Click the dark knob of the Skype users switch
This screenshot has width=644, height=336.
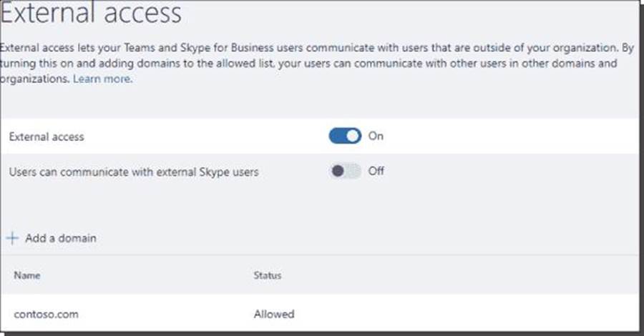tap(337, 172)
